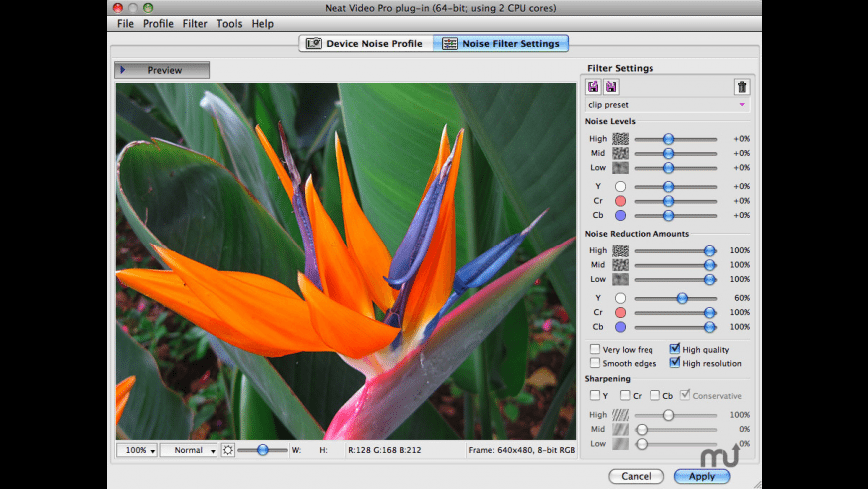Image resolution: width=868 pixels, height=489 pixels.
Task: Click the Preview button
Action: (x=162, y=70)
